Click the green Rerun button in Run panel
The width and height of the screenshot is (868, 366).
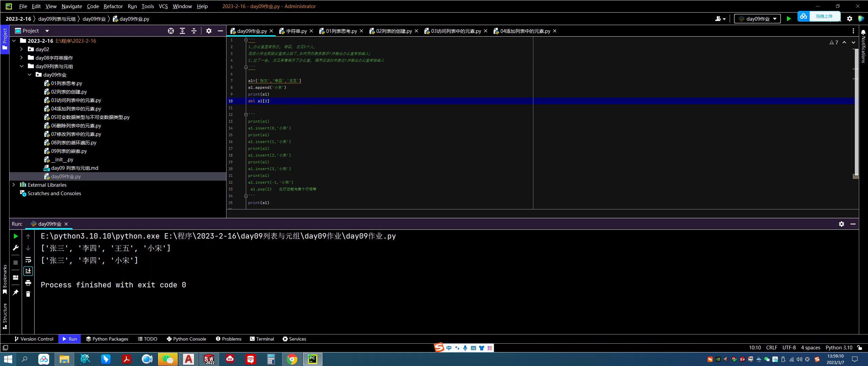coord(16,236)
